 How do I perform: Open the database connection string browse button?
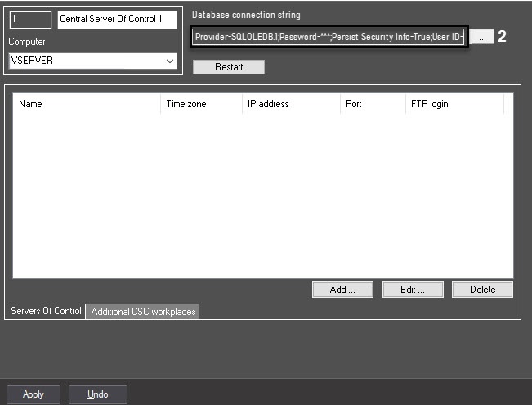(x=482, y=37)
